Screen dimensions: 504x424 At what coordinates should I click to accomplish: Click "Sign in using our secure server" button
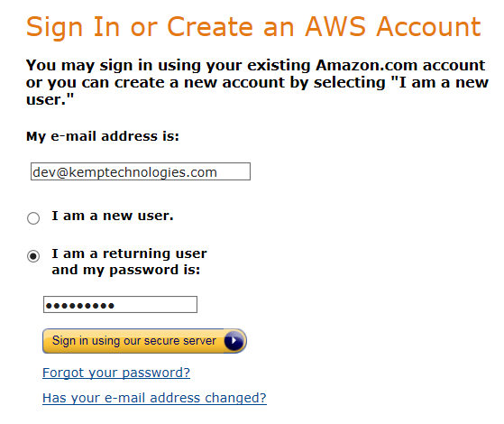(144, 341)
